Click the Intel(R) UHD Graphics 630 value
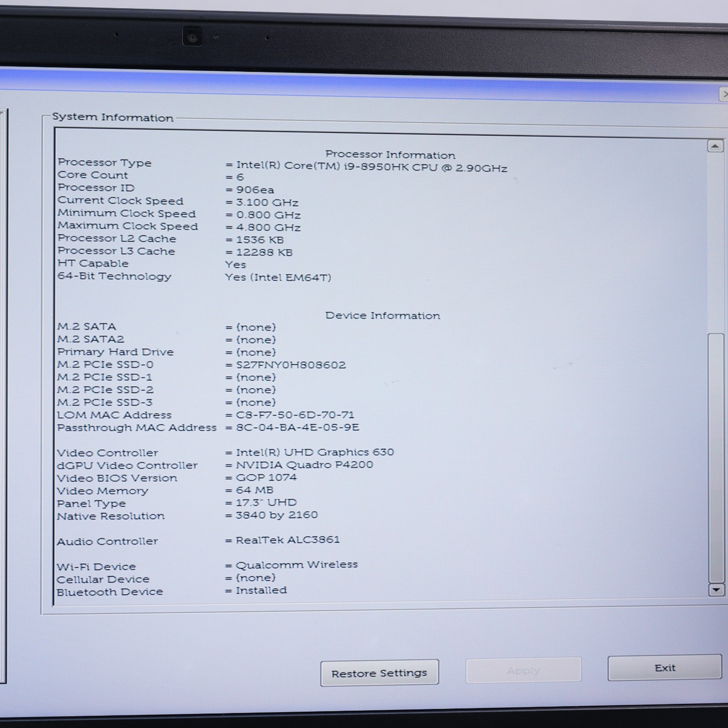Image resolution: width=728 pixels, height=728 pixels. tap(315, 452)
